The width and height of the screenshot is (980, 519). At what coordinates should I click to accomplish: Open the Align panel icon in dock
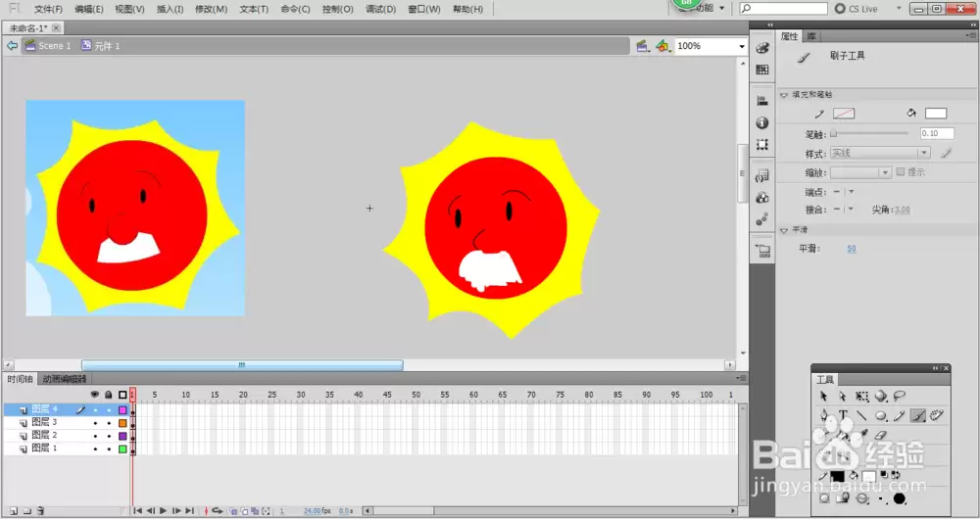click(761, 101)
